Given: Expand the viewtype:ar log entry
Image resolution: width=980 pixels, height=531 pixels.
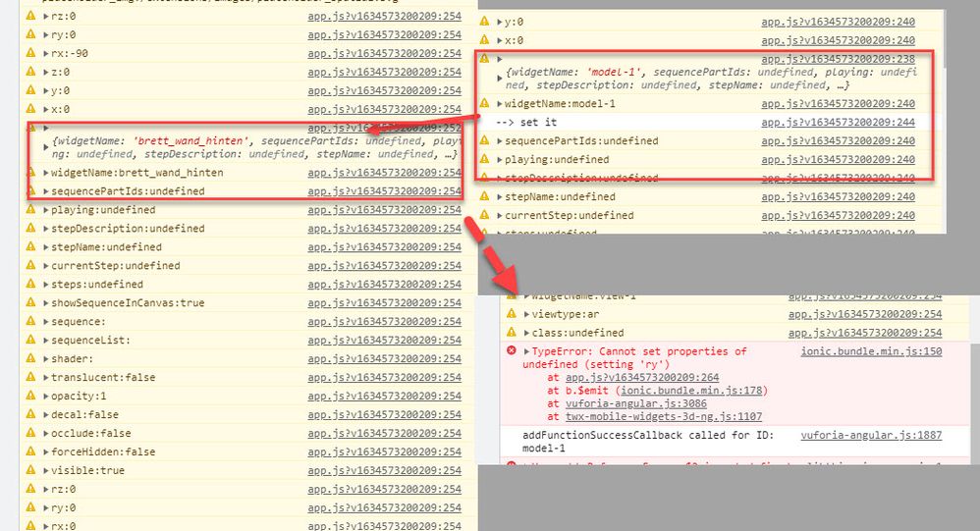Looking at the screenshot, I should [526, 314].
